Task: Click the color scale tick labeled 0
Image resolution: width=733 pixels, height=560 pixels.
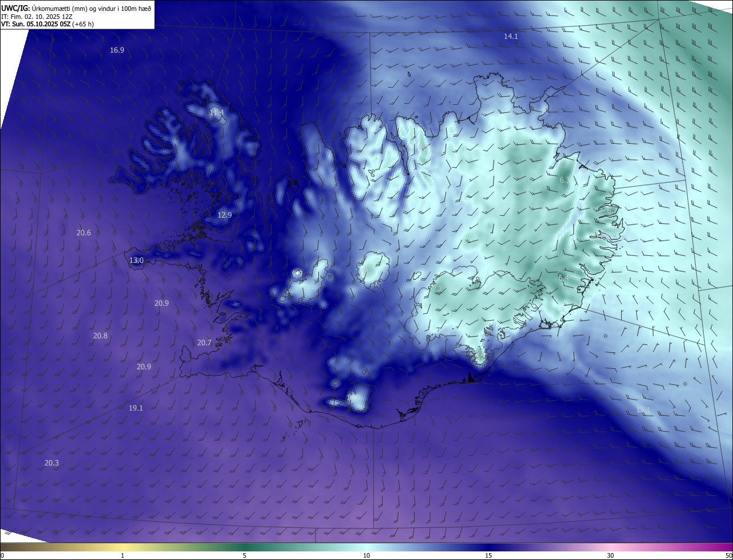Action: [x=2, y=555]
